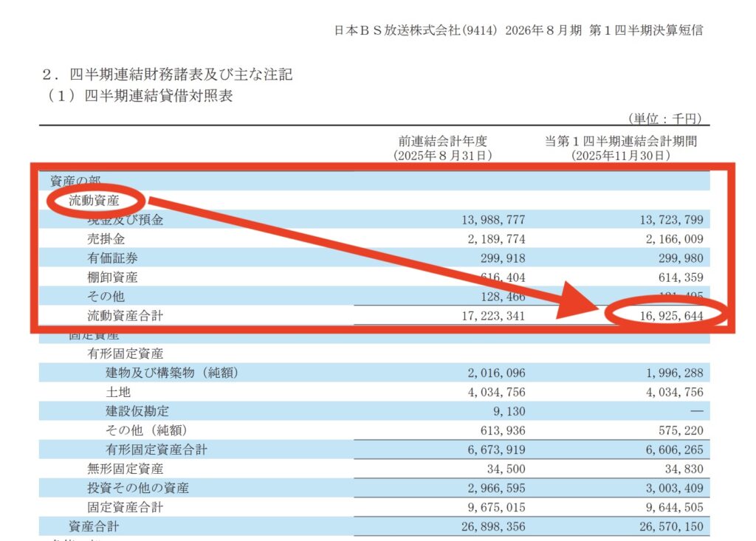The width and height of the screenshot is (756, 541).
Task: Select the 建物及び構築物（純額） label
Action: tap(171, 373)
